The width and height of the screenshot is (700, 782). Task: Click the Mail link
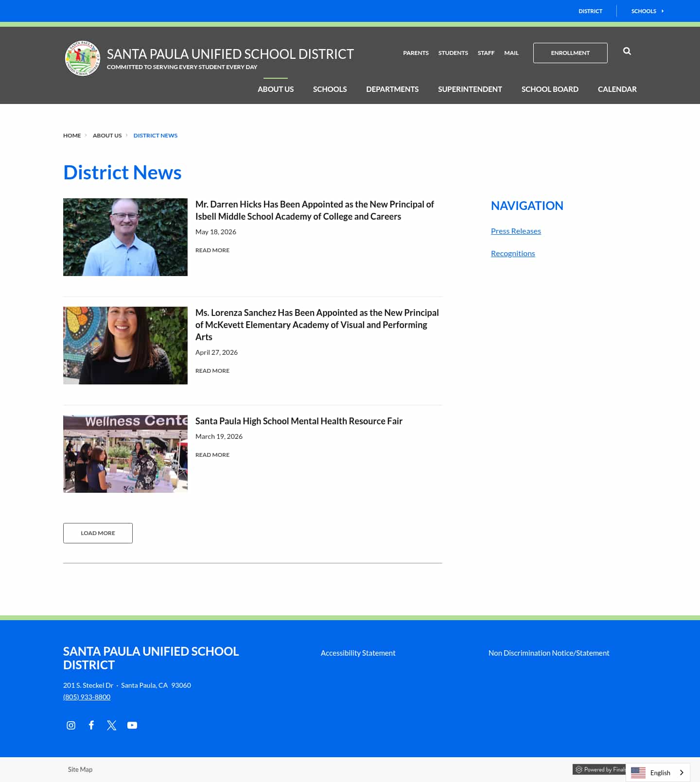tap(511, 53)
